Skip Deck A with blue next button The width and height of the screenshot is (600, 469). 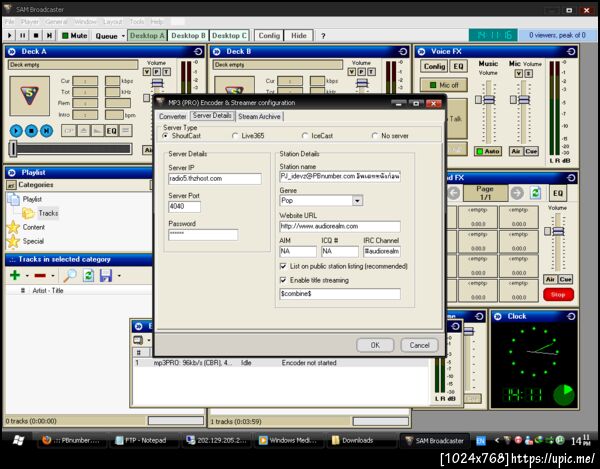click(x=47, y=131)
